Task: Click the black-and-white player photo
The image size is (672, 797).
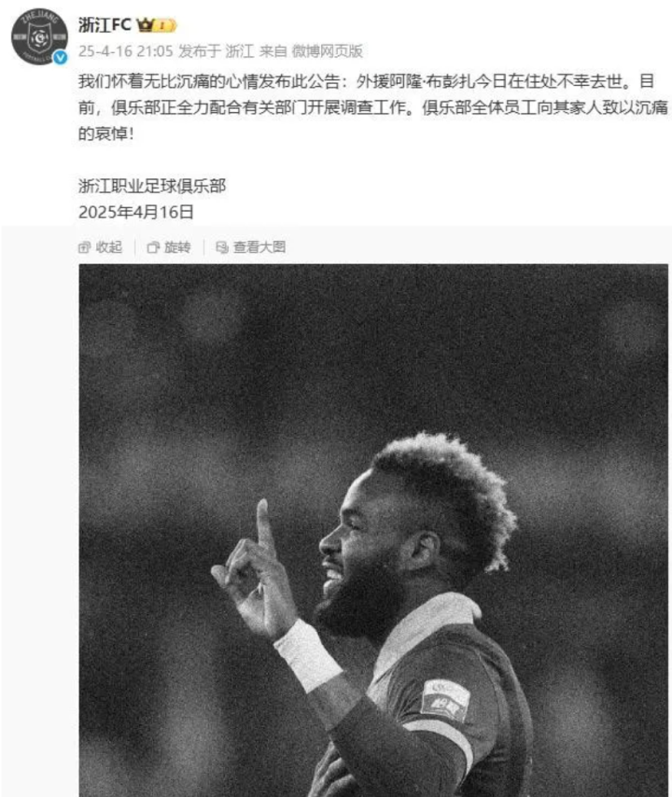Action: 373,530
